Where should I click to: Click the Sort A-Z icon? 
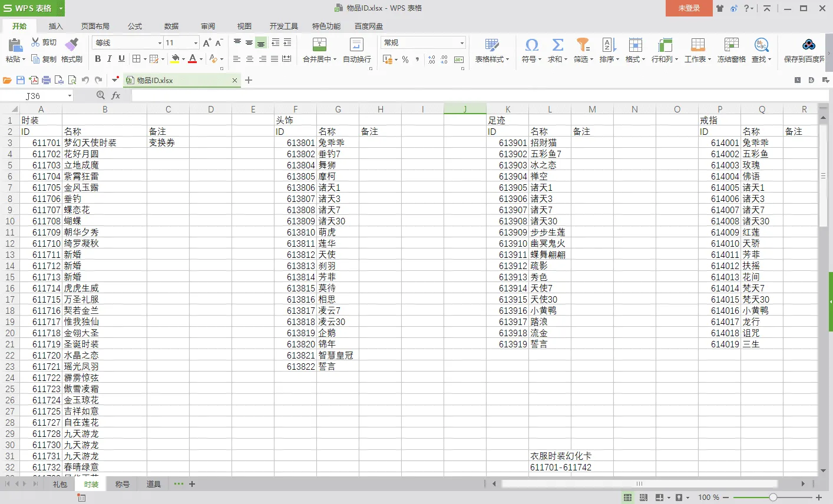[x=609, y=45]
